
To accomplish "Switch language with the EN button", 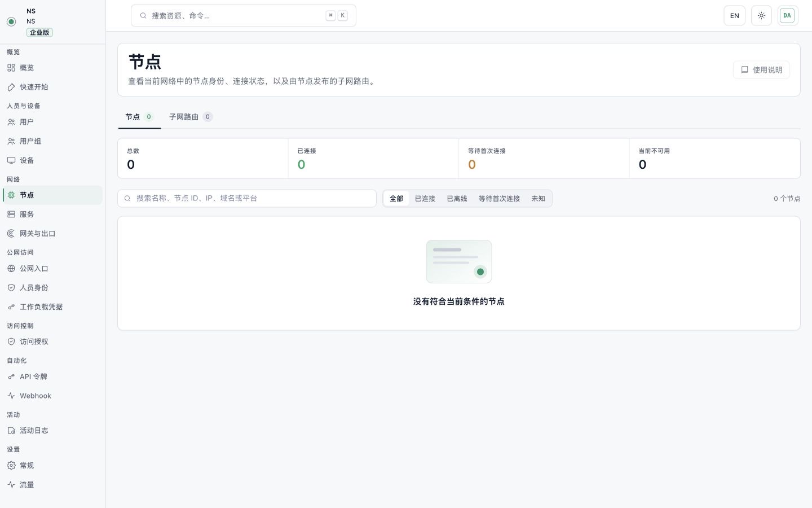I will tap(734, 16).
